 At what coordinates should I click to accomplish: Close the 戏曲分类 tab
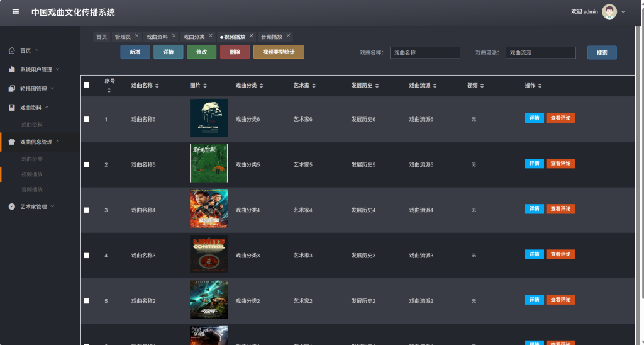click(x=211, y=36)
